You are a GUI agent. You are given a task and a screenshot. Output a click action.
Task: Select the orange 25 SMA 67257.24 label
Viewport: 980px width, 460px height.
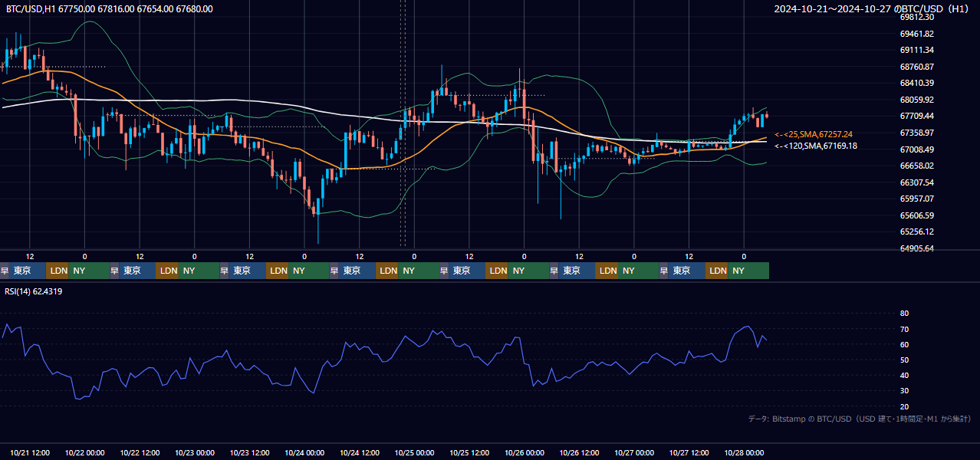[814, 134]
